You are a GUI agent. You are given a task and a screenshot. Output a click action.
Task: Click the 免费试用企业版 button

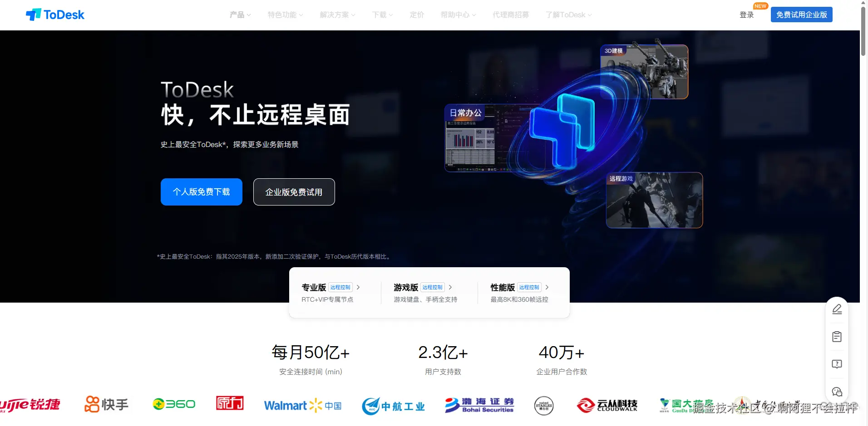point(802,15)
